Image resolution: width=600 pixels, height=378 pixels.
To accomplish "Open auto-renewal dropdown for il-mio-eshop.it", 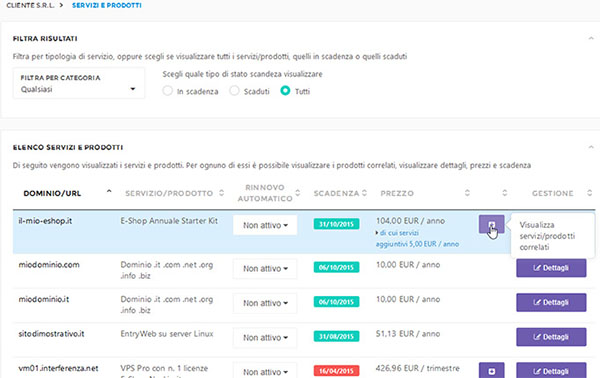I will pyautogui.click(x=265, y=225).
